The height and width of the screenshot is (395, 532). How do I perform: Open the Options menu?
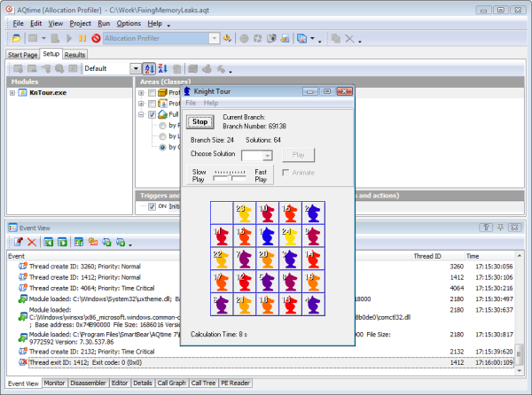point(129,23)
